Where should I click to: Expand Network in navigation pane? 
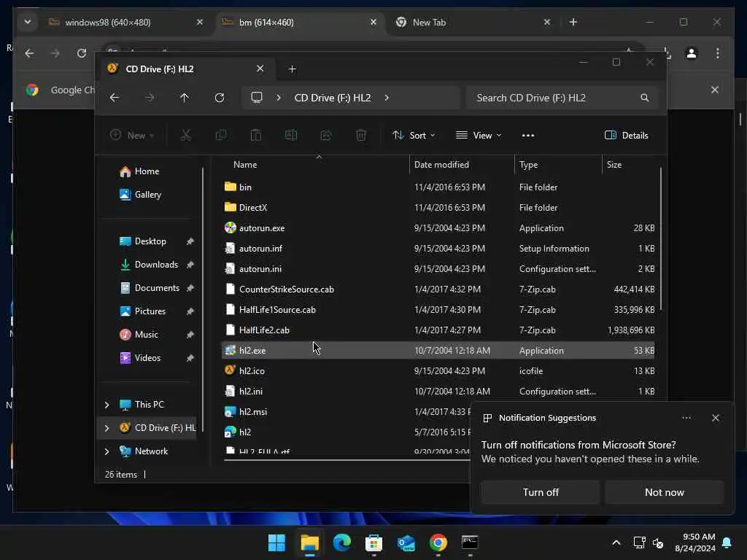point(107,451)
